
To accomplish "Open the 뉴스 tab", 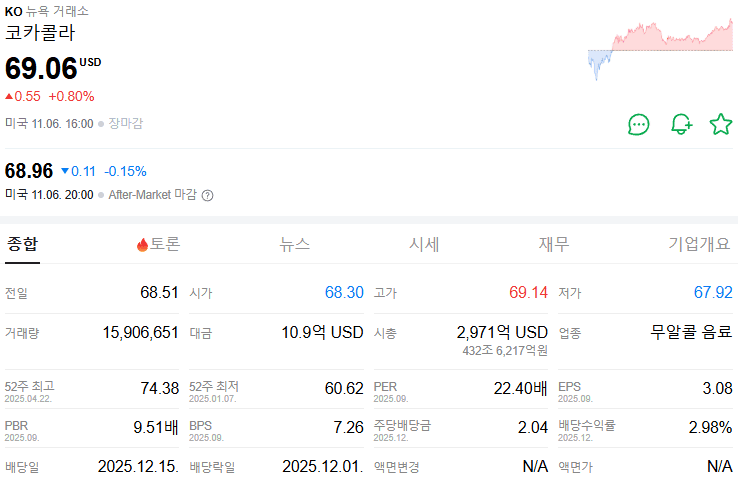I will [x=295, y=244].
